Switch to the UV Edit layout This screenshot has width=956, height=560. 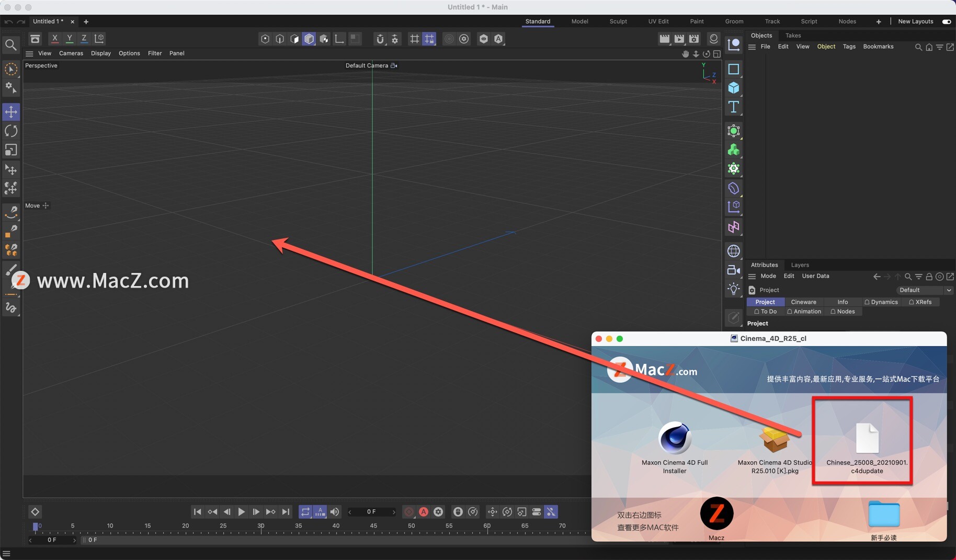pos(658,21)
